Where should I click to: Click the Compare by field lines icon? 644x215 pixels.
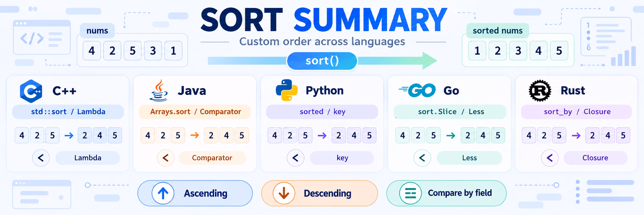[x=410, y=193]
